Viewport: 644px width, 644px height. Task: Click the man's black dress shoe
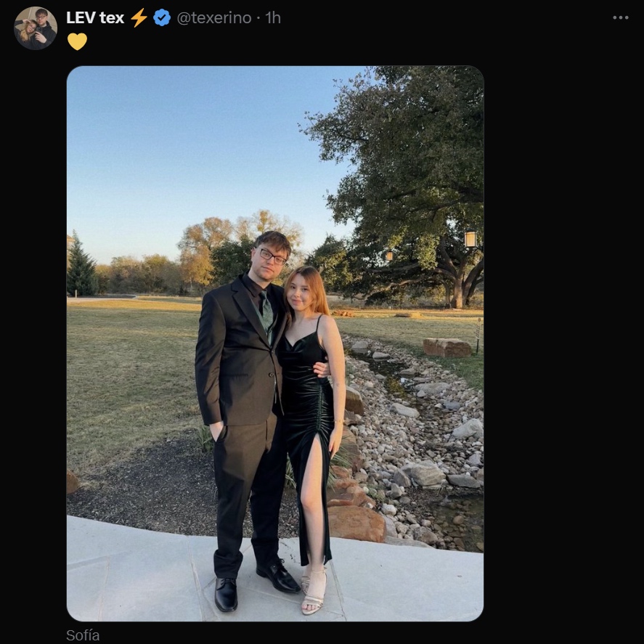(x=226, y=594)
